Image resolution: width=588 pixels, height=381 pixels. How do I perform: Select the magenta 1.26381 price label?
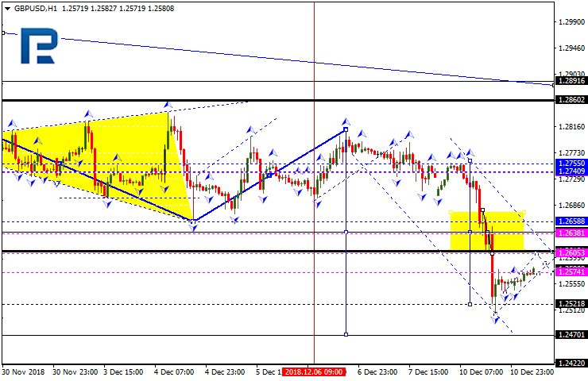point(571,233)
